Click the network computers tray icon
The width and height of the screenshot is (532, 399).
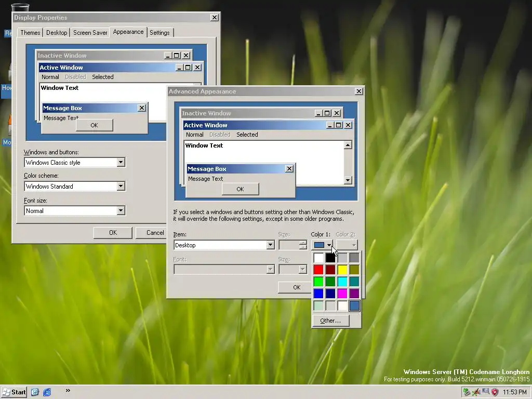pos(486,392)
